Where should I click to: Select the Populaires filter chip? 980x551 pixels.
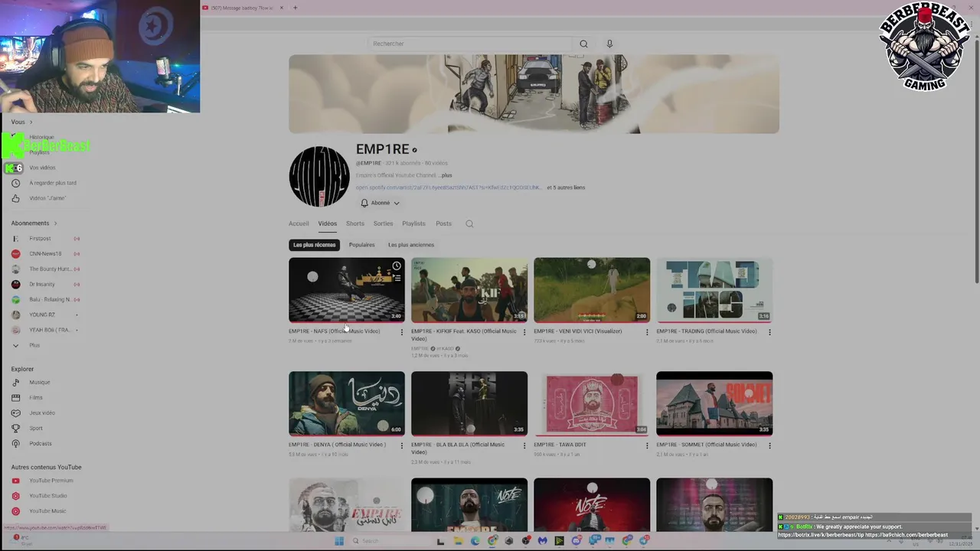[362, 245]
